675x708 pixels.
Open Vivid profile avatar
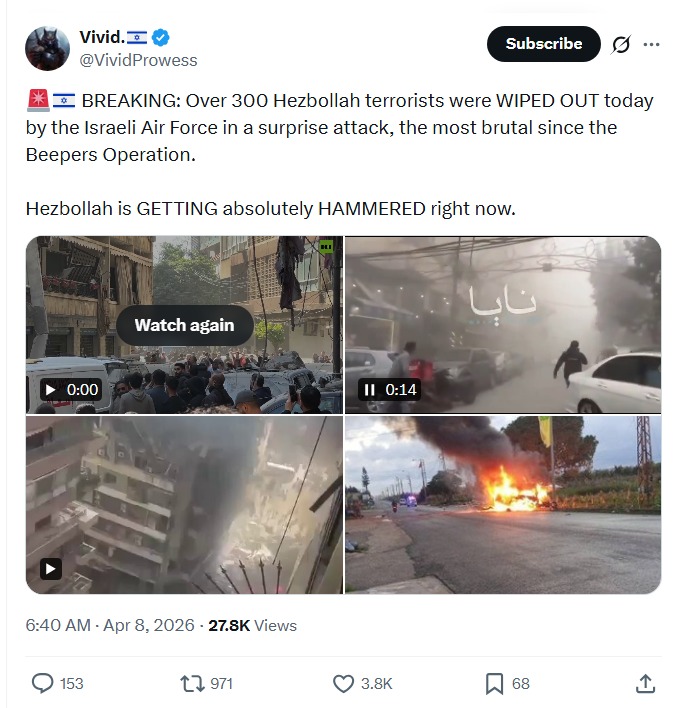coord(47,48)
